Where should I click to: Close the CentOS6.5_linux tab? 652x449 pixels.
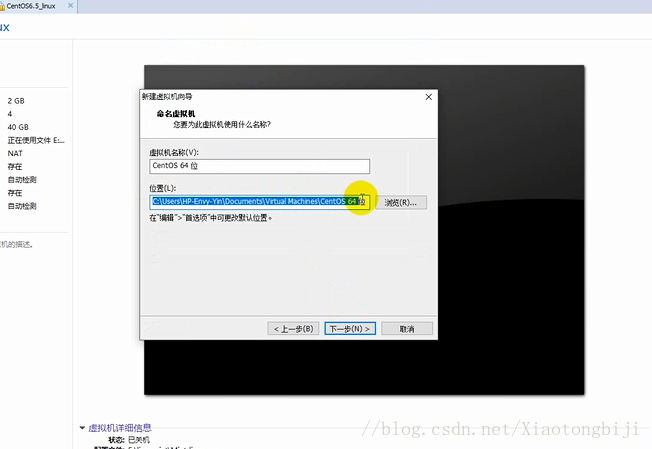point(70,6)
